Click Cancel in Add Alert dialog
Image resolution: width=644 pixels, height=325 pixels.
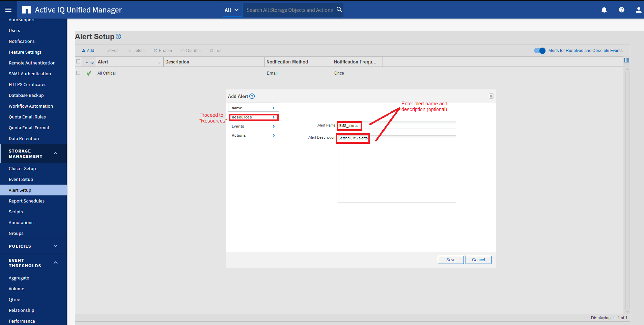pyautogui.click(x=478, y=260)
